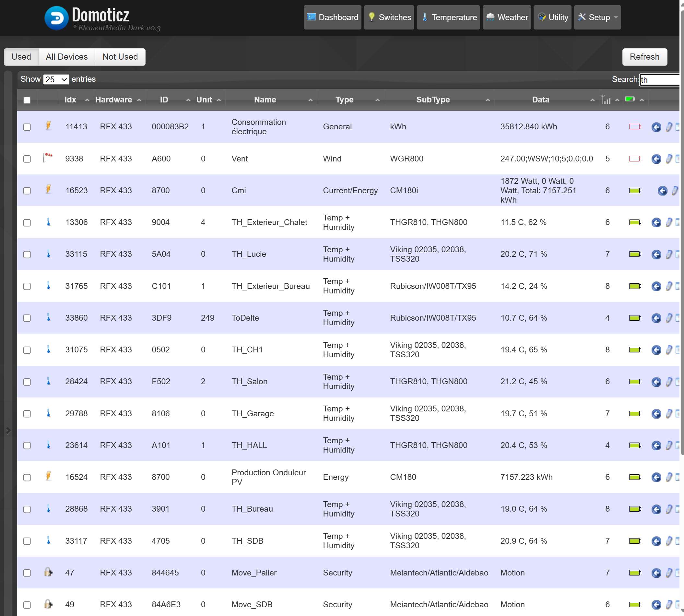Image resolution: width=684 pixels, height=616 pixels.
Task: Focus the Search input field
Action: click(x=659, y=80)
